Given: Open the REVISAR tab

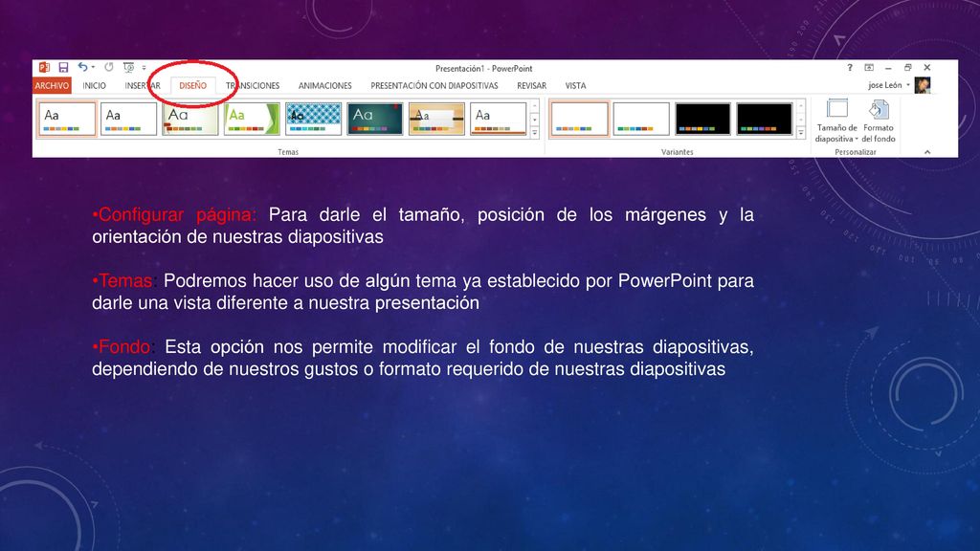Looking at the screenshot, I should pos(532,85).
